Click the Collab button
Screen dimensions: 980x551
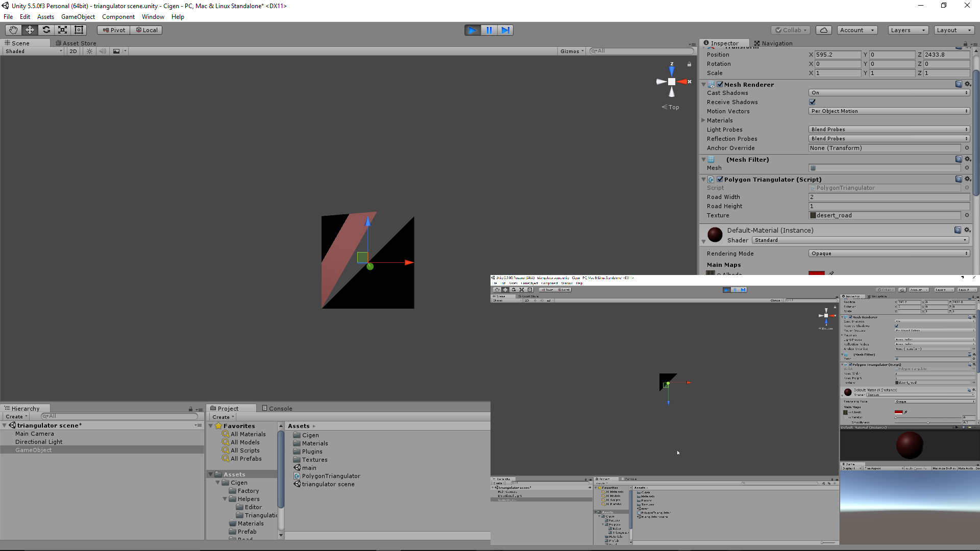[791, 30]
